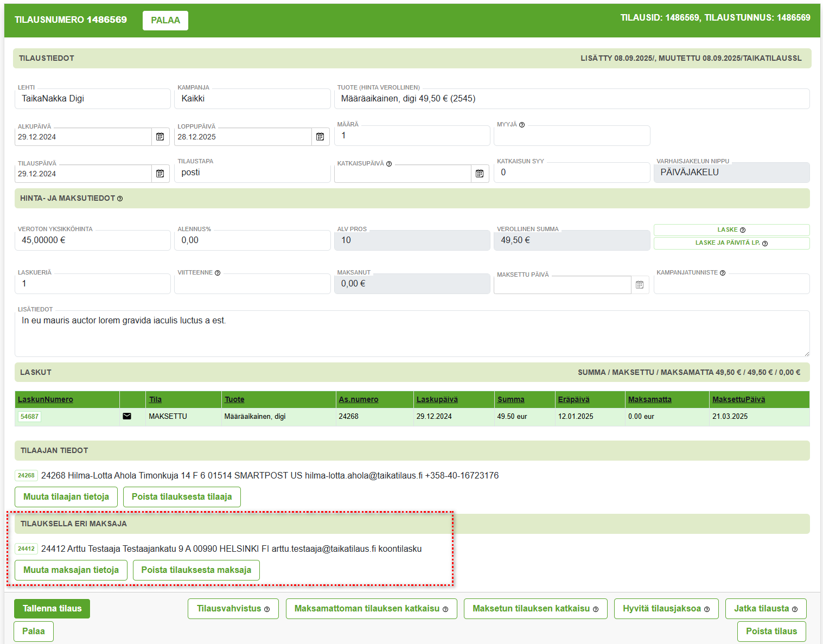Click the Tallenna tilaus button
823x644 pixels.
[52, 609]
